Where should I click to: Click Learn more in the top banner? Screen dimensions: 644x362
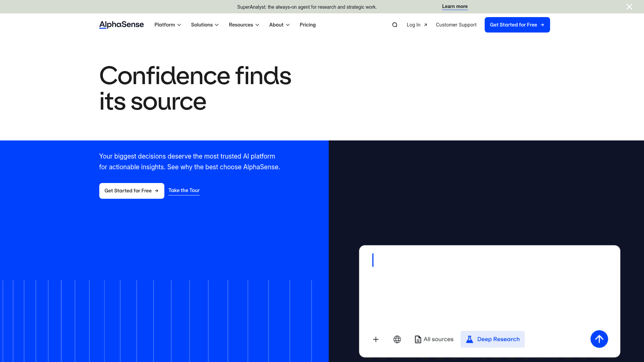click(x=455, y=6)
